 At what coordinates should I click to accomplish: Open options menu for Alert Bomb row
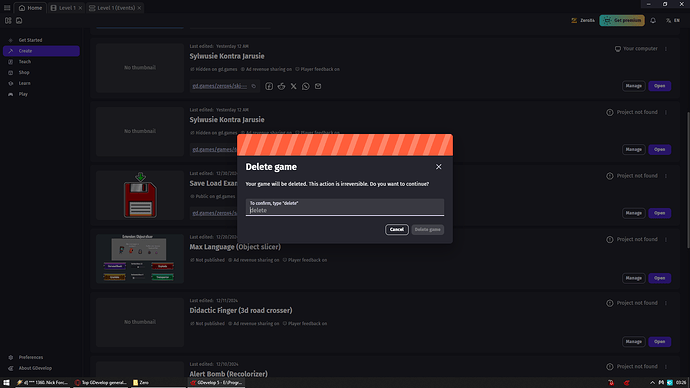pyautogui.click(x=666, y=366)
